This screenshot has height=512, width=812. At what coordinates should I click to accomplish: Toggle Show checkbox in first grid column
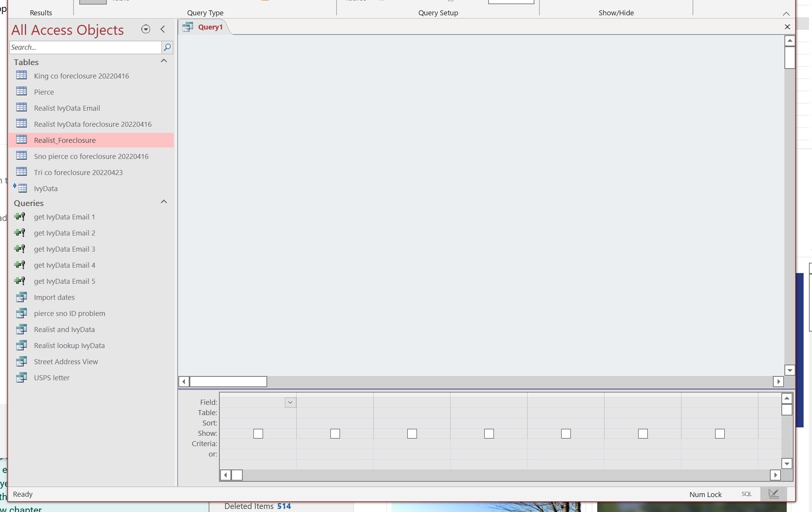click(258, 433)
